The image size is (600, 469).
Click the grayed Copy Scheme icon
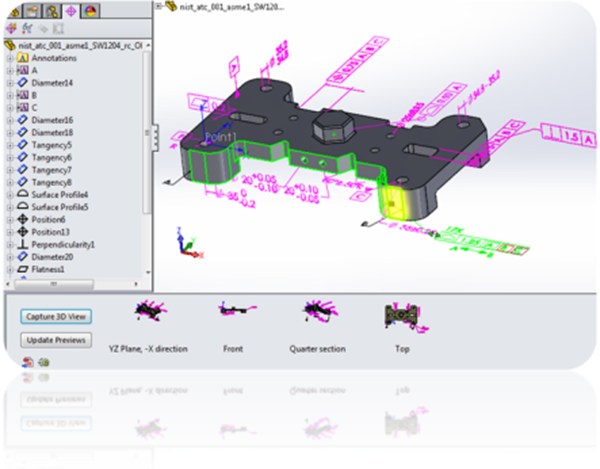43,29
